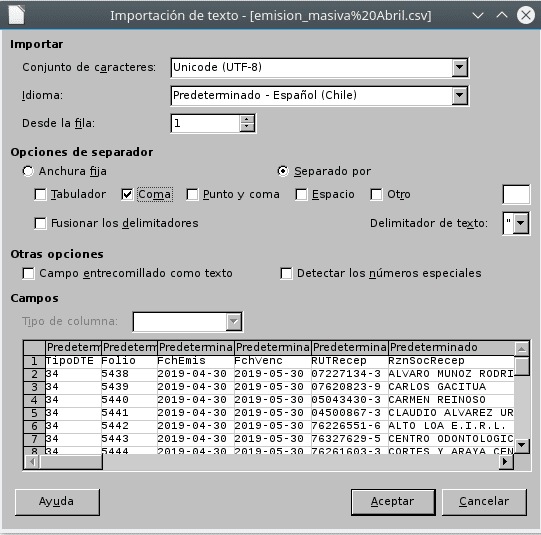Select the RznSocRecep column header in preview
Image resolution: width=541 pixels, height=535 pixels.
[451, 347]
